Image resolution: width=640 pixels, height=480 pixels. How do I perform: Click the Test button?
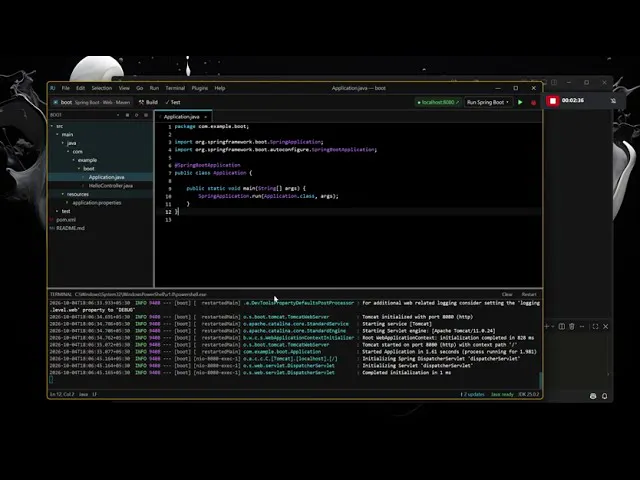point(173,102)
